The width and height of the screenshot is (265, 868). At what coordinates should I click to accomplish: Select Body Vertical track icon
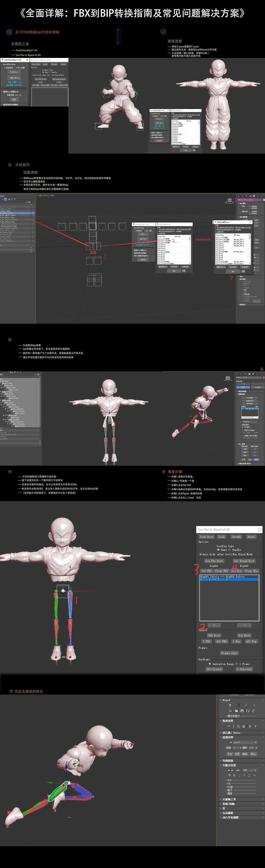[234, 726]
